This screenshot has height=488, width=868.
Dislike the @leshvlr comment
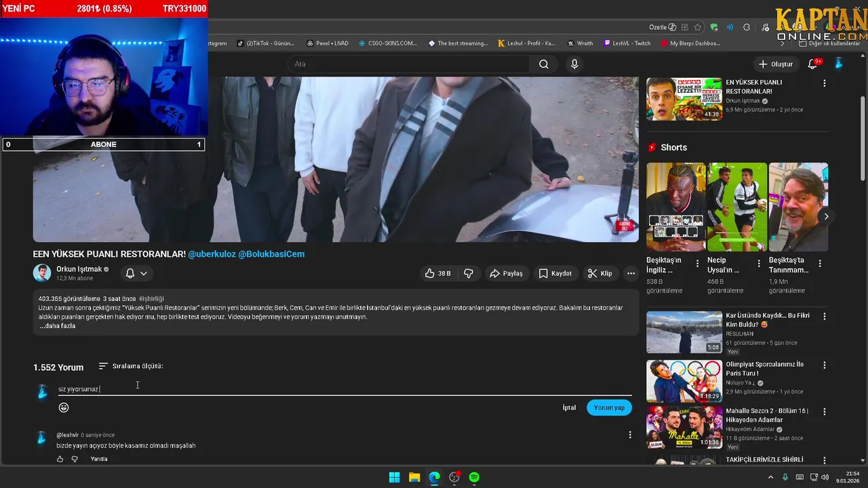click(x=75, y=459)
